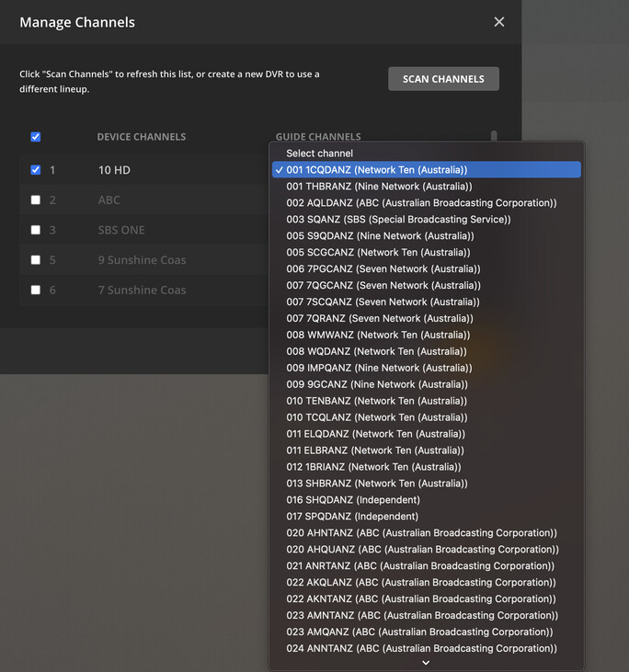Pick 006 7PGCANZ Seven Network option
The height and width of the screenshot is (672, 629).
[x=383, y=269]
